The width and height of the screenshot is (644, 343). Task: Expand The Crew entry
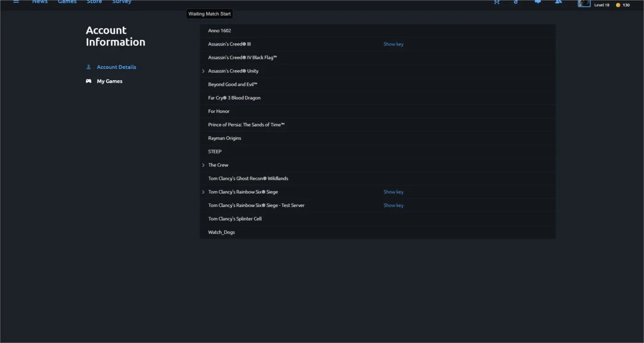point(203,165)
